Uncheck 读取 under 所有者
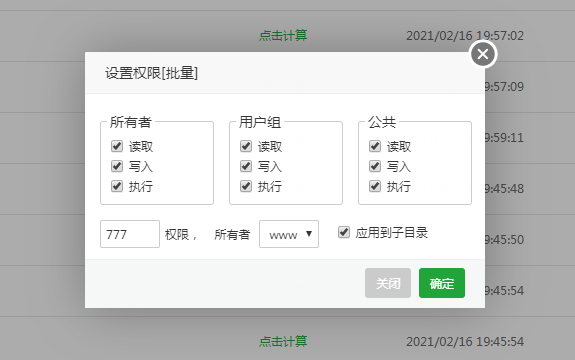This screenshot has height=360, width=575. click(x=117, y=146)
